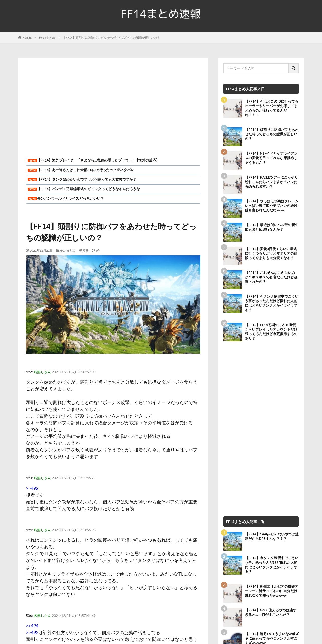Open weekly rank 1 144fpsじゃないやつ article
Viewport: 322px width, 644px height.
click(x=272, y=536)
